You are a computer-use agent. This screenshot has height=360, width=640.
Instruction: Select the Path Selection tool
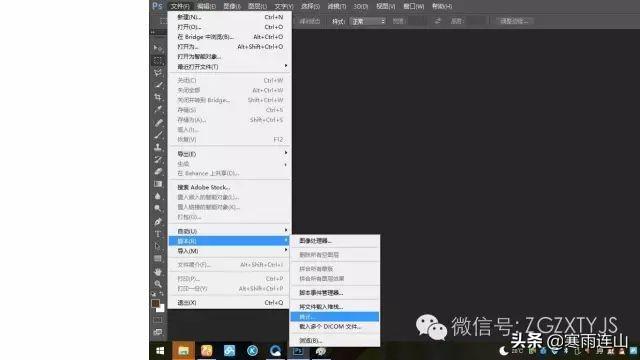tap(158, 247)
